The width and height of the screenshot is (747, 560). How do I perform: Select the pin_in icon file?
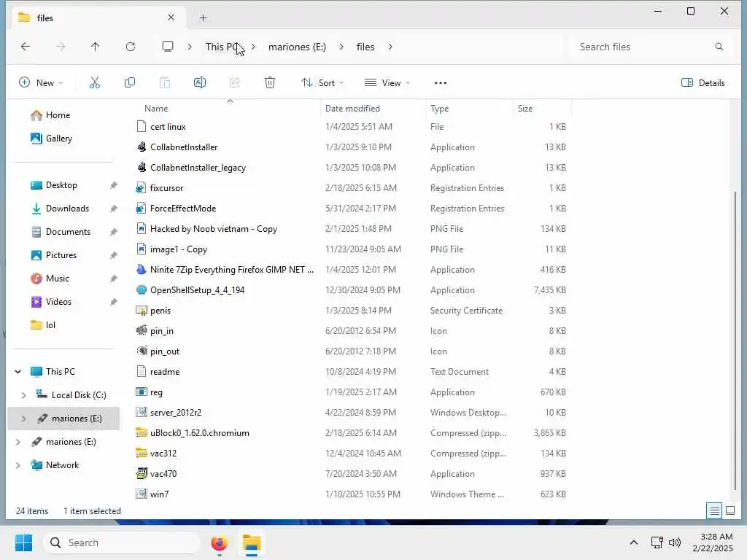pyautogui.click(x=142, y=330)
